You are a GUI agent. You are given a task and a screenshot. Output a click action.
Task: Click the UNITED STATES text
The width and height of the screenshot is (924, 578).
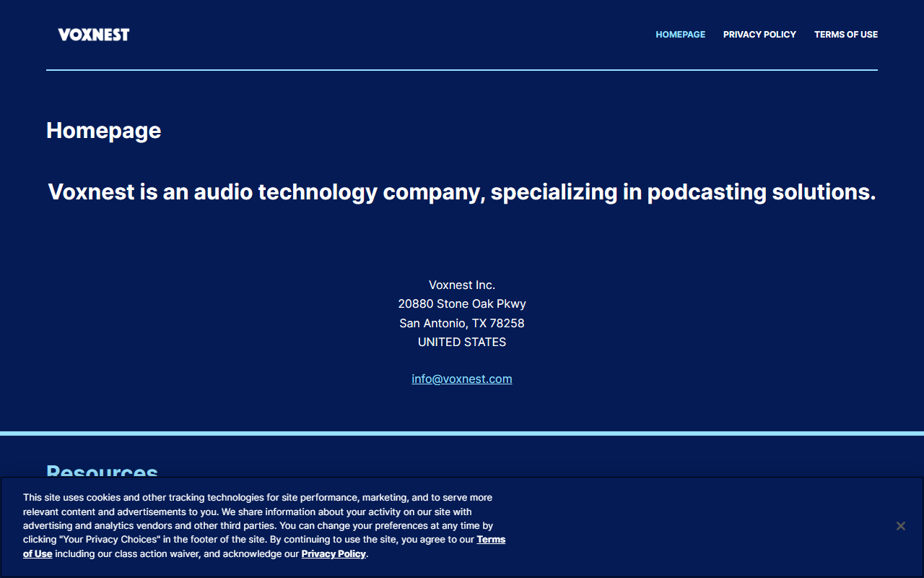tap(462, 342)
